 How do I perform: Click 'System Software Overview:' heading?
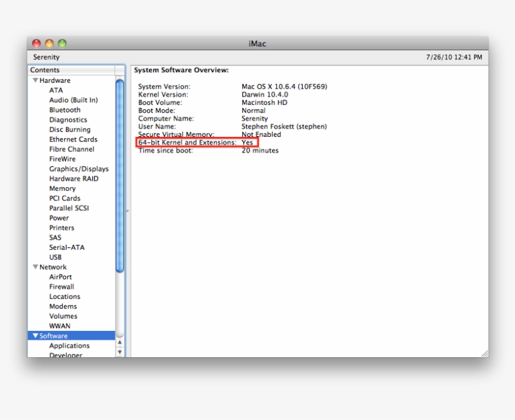(x=182, y=70)
